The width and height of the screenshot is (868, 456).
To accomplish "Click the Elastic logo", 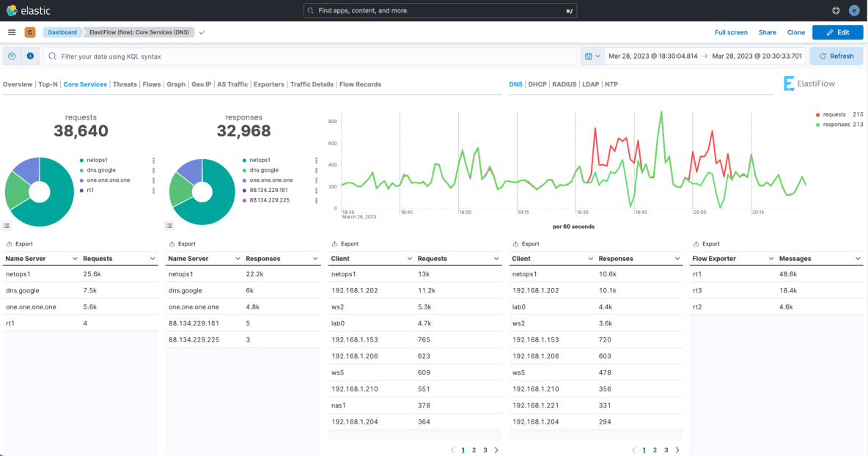I will click(x=29, y=10).
